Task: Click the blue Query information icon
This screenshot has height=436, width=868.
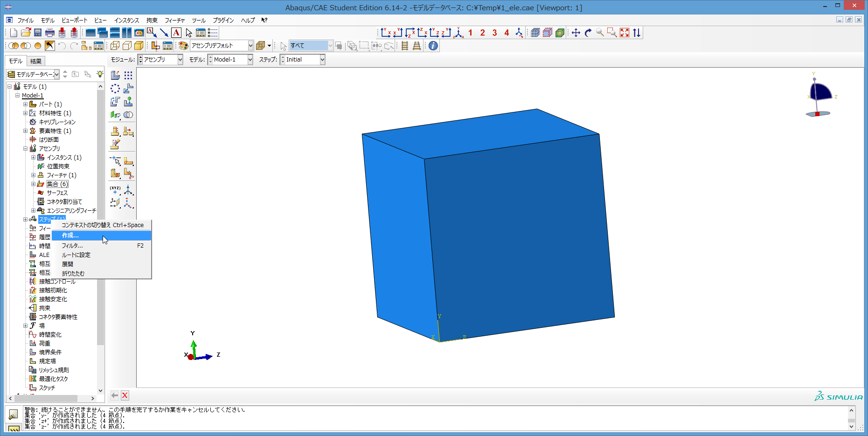Action: pos(433,46)
